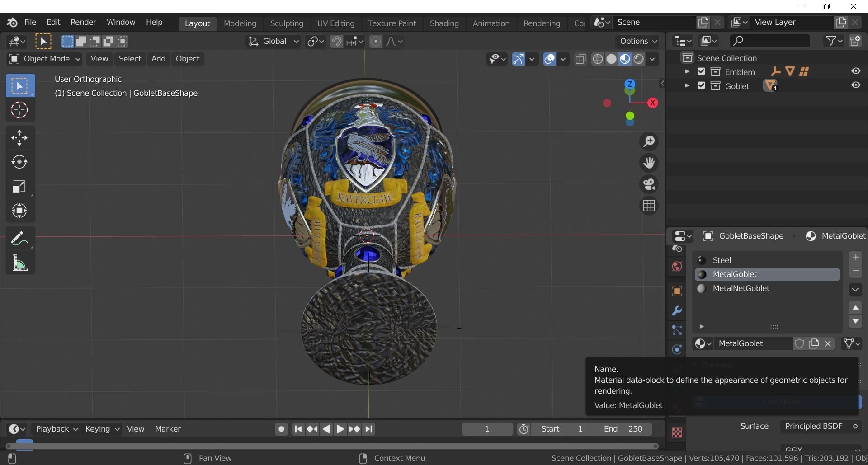Open the Render menu
Screen dimensions: 868x465
tap(83, 22)
